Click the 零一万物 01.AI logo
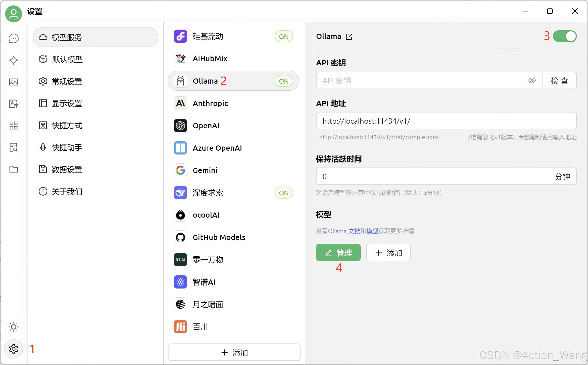The image size is (588, 365). point(180,260)
